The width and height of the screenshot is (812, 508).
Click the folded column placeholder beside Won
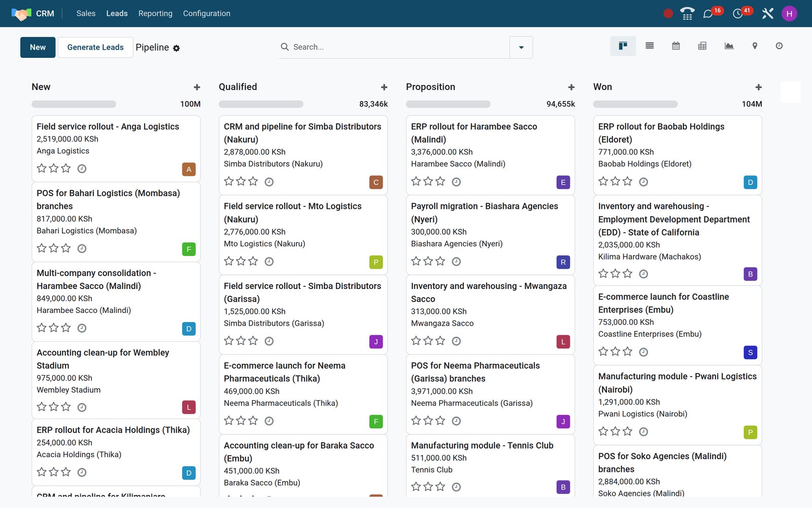(x=790, y=92)
